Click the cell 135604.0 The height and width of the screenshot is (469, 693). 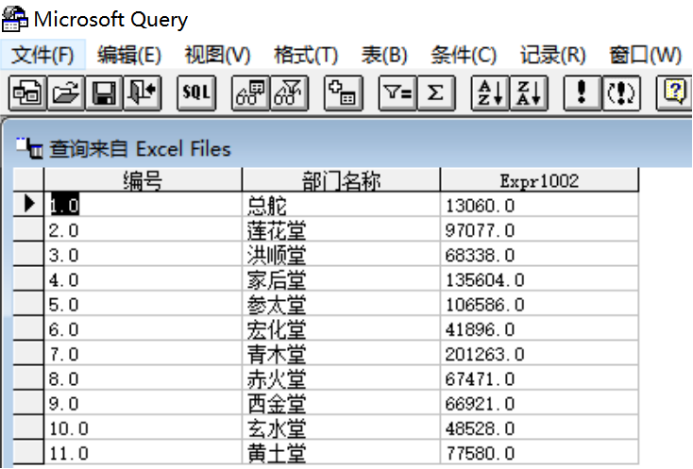(x=539, y=279)
